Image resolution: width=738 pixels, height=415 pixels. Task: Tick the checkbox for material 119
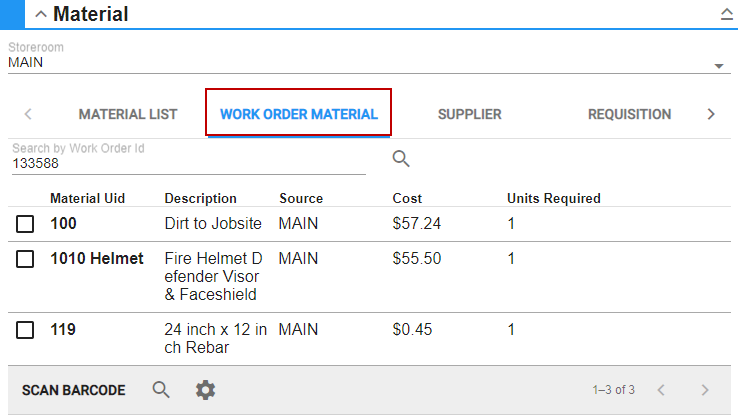26,330
